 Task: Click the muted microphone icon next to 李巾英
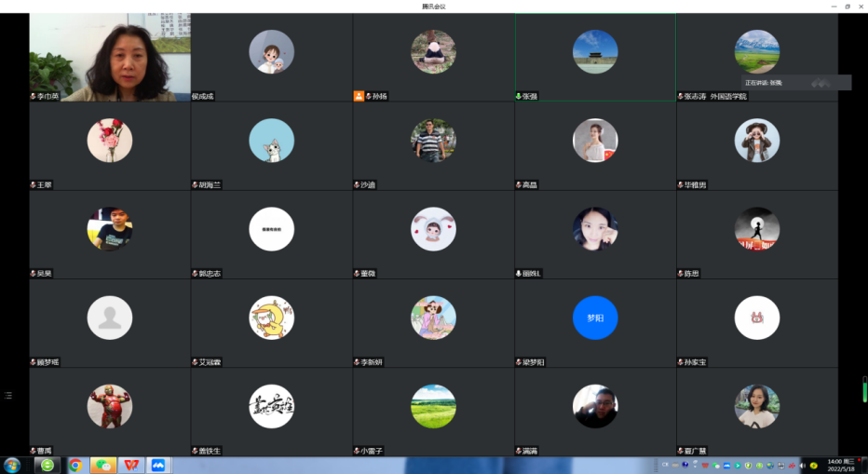point(34,96)
